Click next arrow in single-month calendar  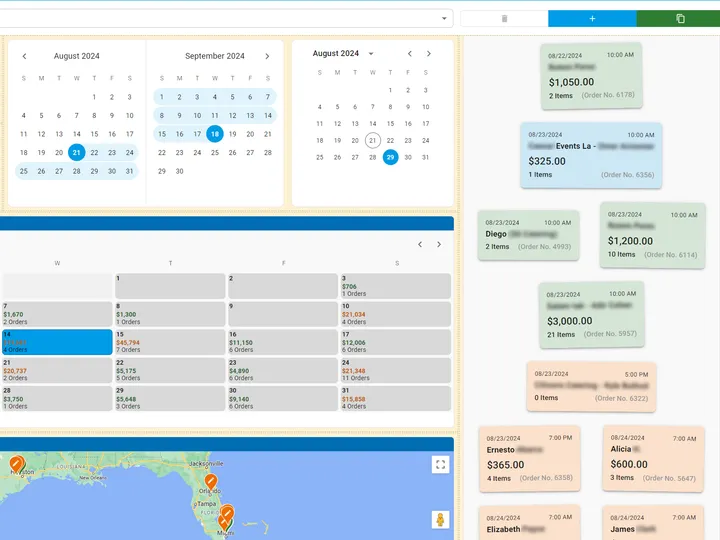click(x=429, y=53)
